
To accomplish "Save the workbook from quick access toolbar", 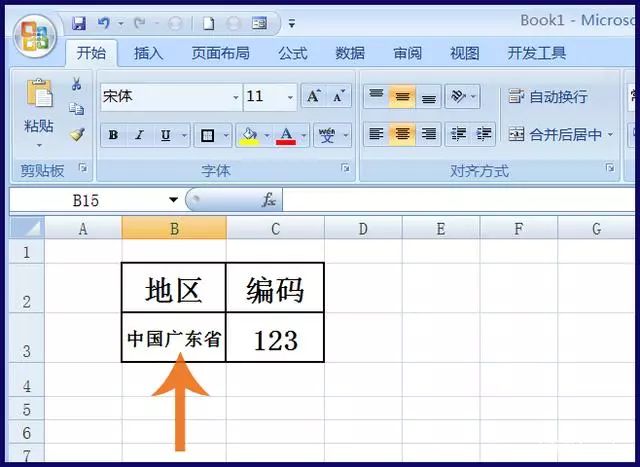I will pos(78,23).
